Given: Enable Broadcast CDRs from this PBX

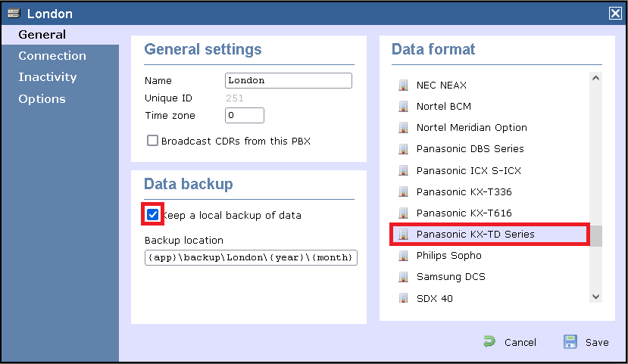Looking at the screenshot, I should click(153, 141).
